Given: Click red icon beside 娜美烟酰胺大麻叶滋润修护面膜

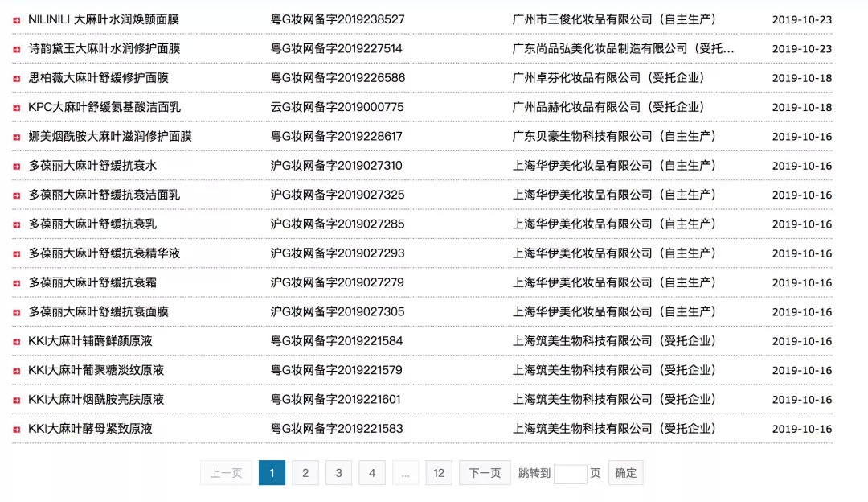Looking at the screenshot, I should coord(17,137).
